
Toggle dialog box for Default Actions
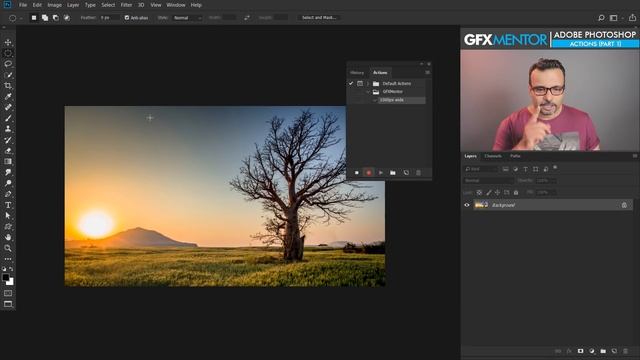[360, 83]
